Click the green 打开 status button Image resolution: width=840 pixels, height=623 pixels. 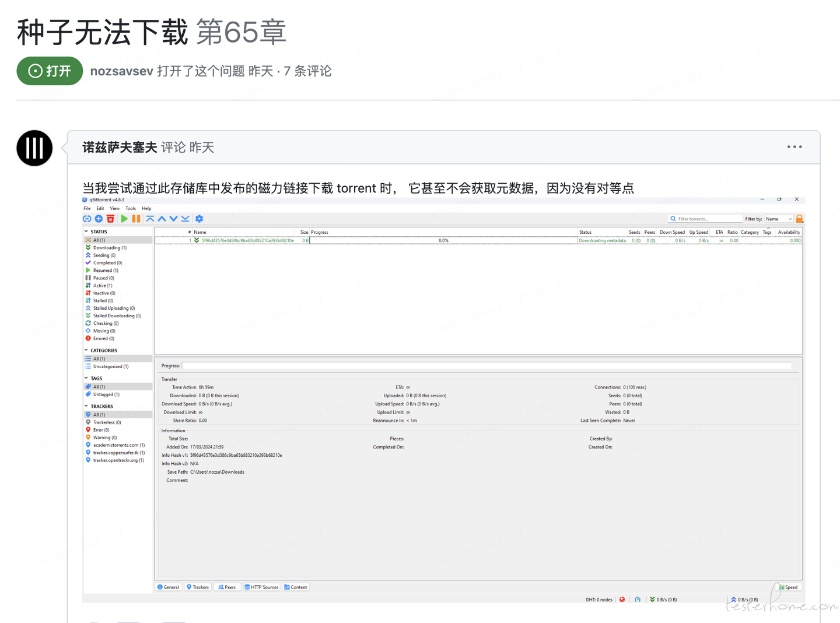click(x=50, y=71)
